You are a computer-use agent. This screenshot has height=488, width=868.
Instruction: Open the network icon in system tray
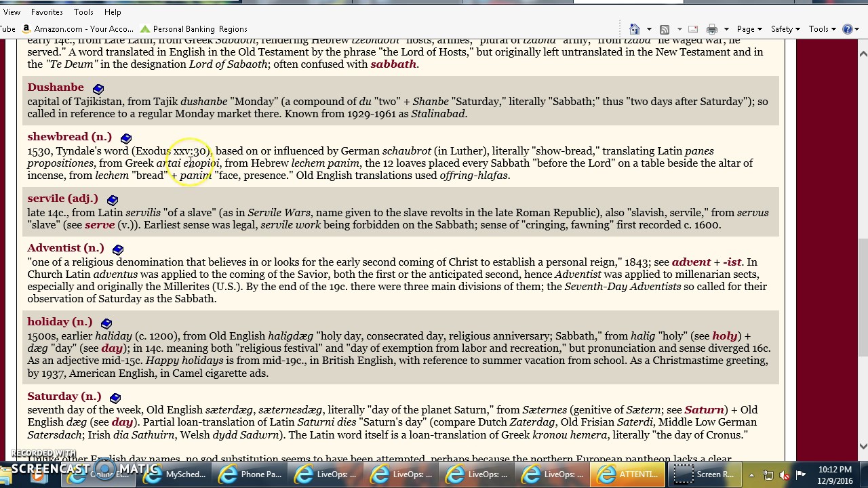click(768, 474)
